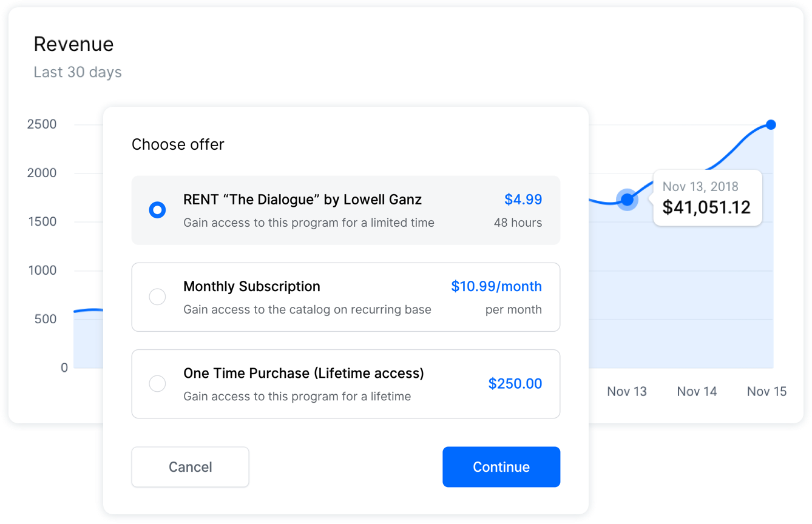Click the $41,051.12 tooltip value
Screen dimensions: 812x524
point(706,207)
